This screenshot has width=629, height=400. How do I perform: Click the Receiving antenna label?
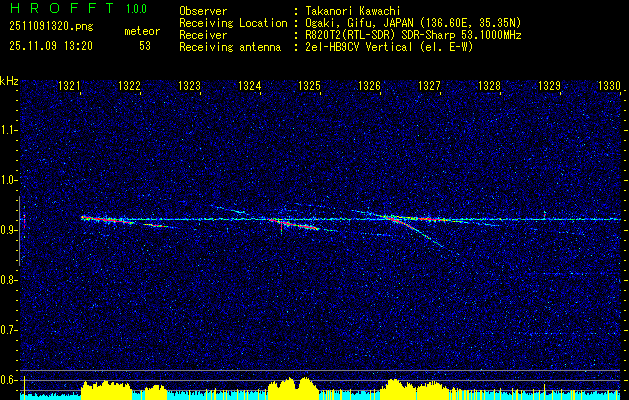point(230,47)
